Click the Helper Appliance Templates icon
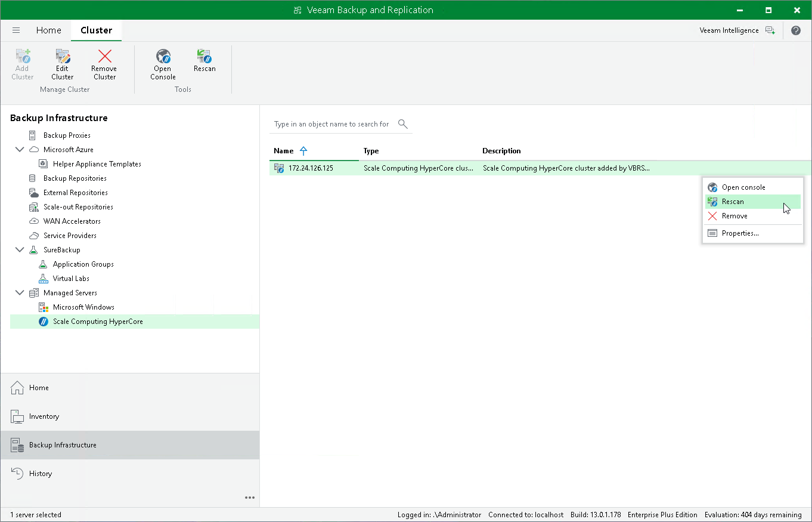The image size is (812, 522). tap(43, 164)
